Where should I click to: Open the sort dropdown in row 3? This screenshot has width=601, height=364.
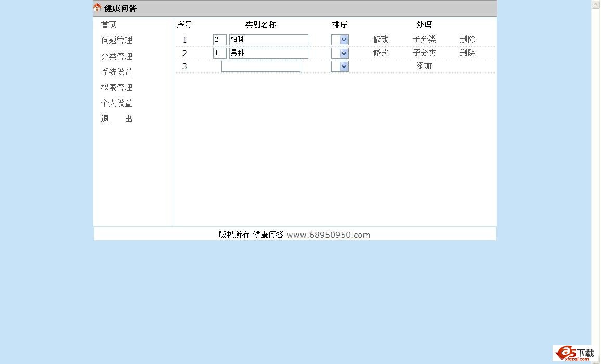(340, 67)
